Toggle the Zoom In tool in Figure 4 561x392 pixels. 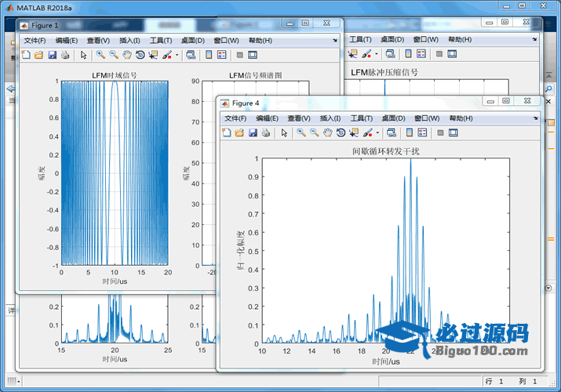coord(301,132)
